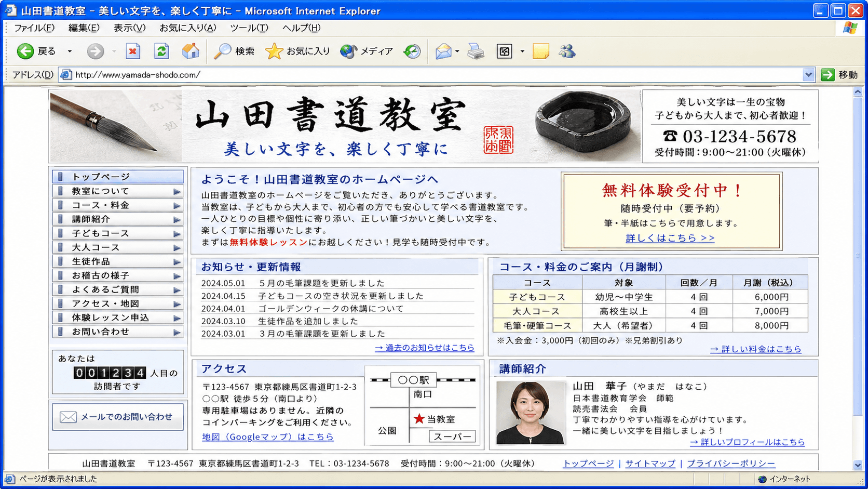The image size is (868, 489).
Task: Expand the address bar dropdown
Action: [x=808, y=75]
